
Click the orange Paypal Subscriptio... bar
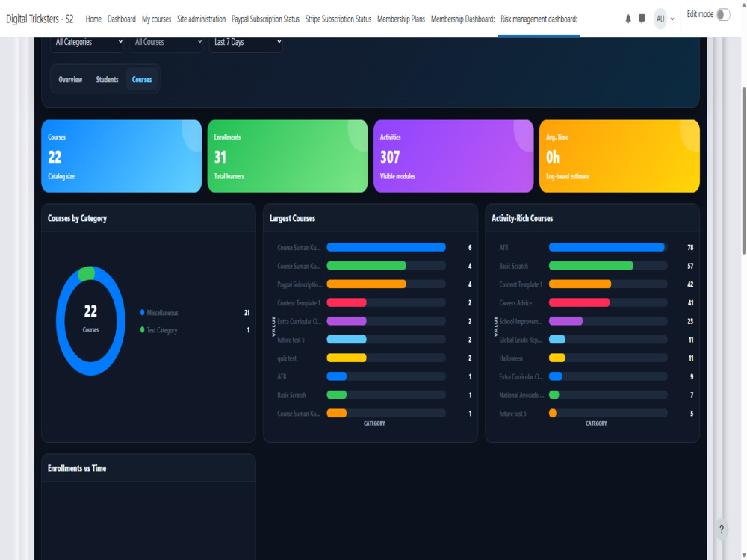[366, 284]
